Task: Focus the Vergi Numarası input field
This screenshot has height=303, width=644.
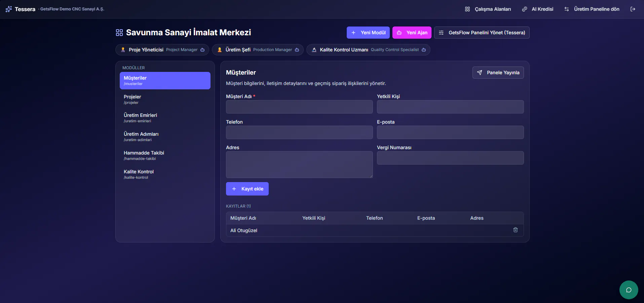Action: click(450, 158)
